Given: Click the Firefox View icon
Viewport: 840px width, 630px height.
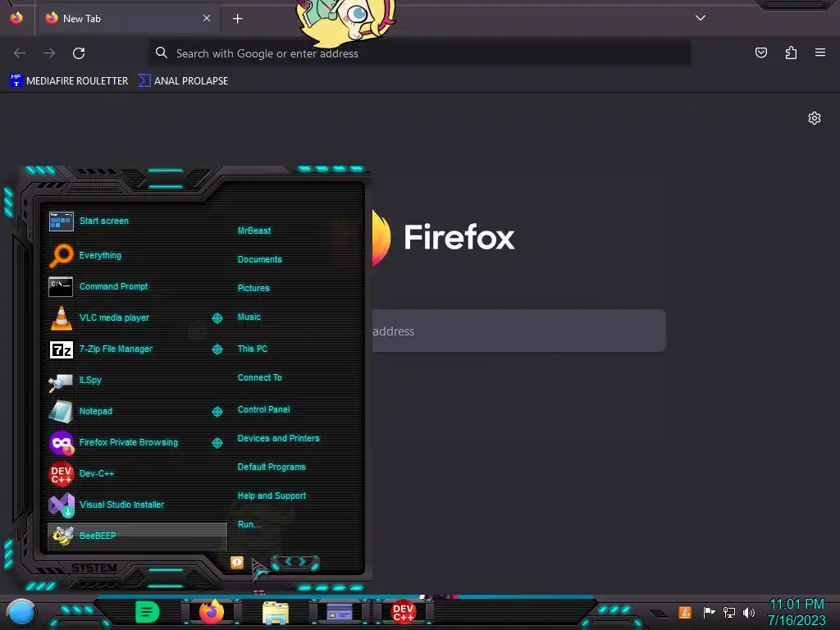Looking at the screenshot, I should click(16, 18).
